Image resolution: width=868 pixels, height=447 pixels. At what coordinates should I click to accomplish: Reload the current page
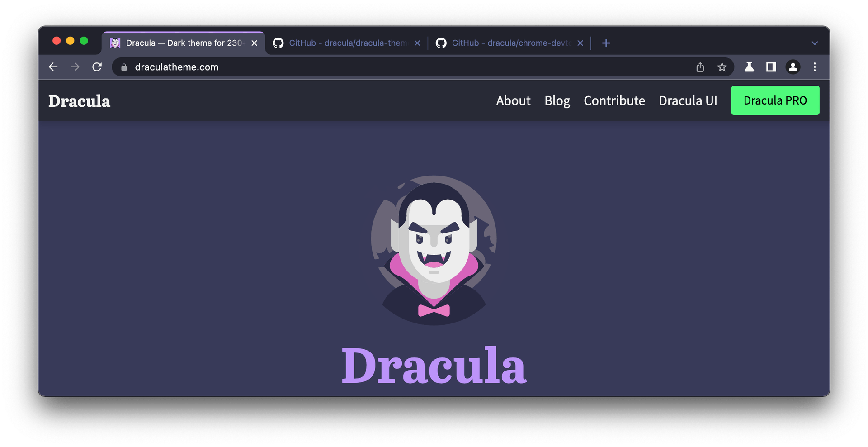[x=97, y=67]
